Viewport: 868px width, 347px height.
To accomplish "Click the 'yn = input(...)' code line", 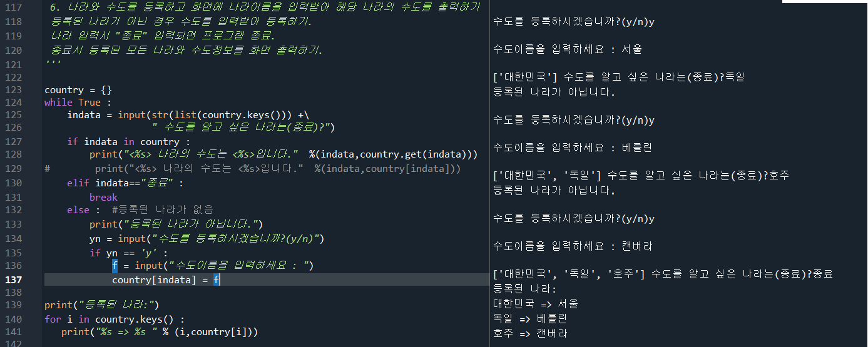I will [x=207, y=239].
